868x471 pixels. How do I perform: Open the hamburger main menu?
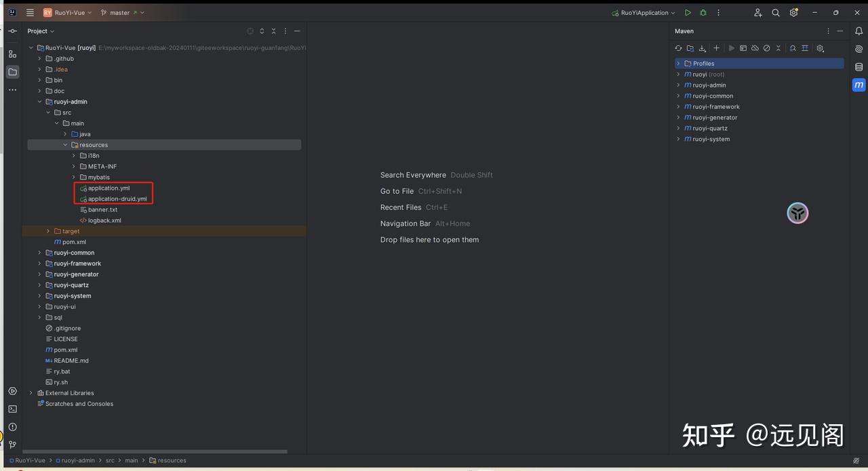coord(30,12)
